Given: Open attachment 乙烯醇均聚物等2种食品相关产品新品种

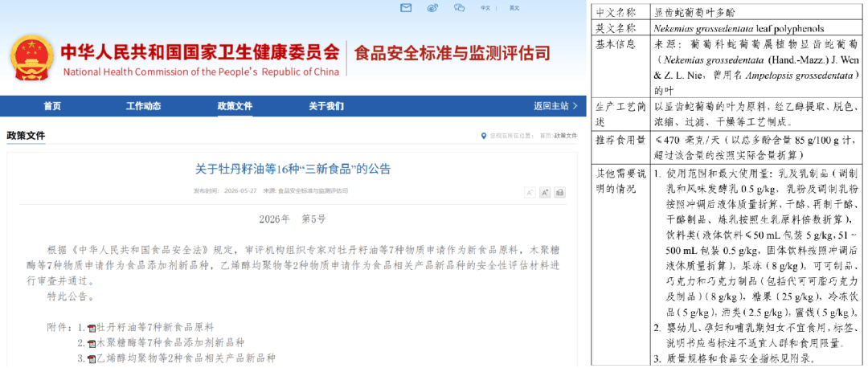Looking at the screenshot, I should 186,358.
